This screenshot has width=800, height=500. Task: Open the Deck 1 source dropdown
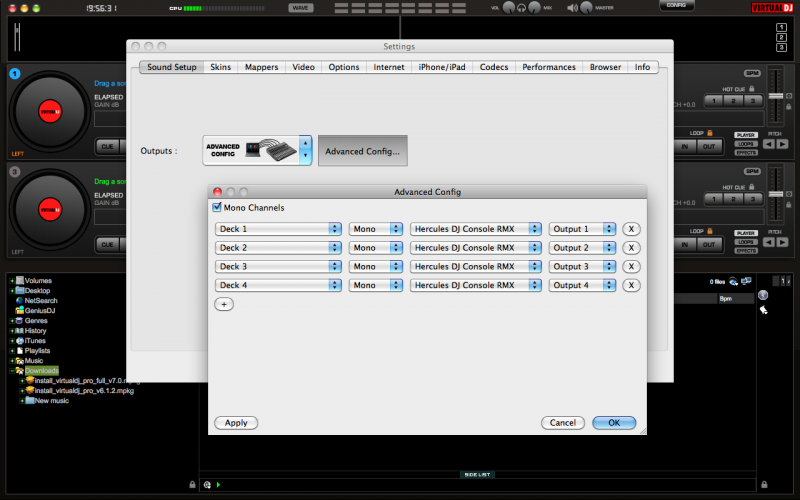coord(278,229)
